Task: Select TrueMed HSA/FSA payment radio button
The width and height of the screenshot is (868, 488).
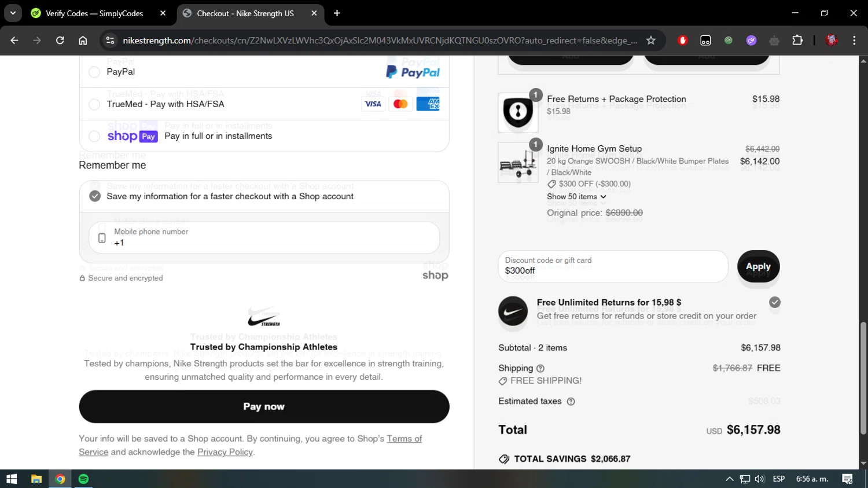Action: 94,104
